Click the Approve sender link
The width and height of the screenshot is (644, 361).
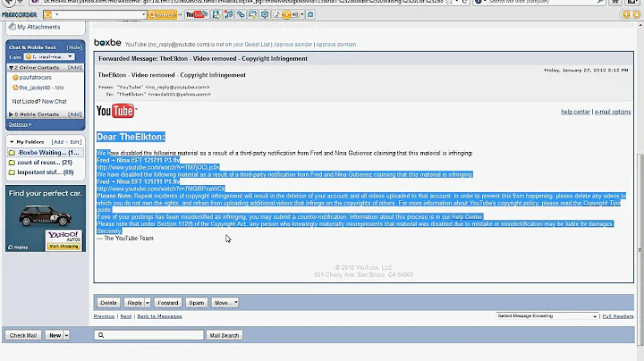292,45
